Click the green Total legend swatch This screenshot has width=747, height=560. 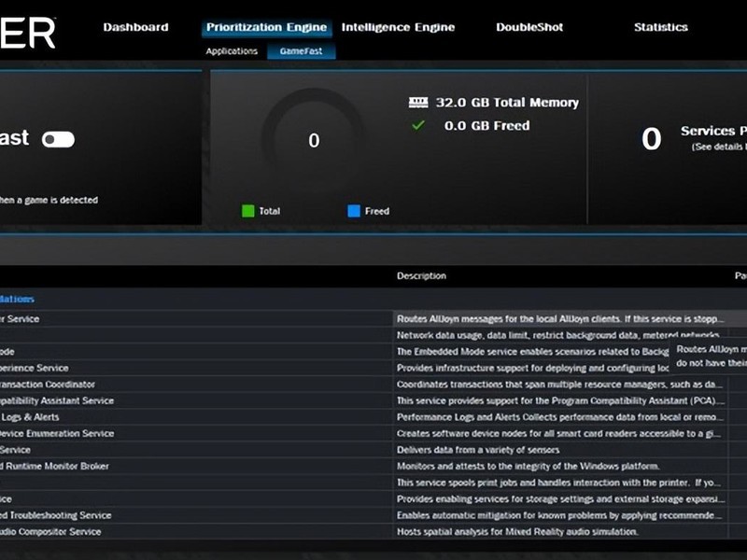248,211
